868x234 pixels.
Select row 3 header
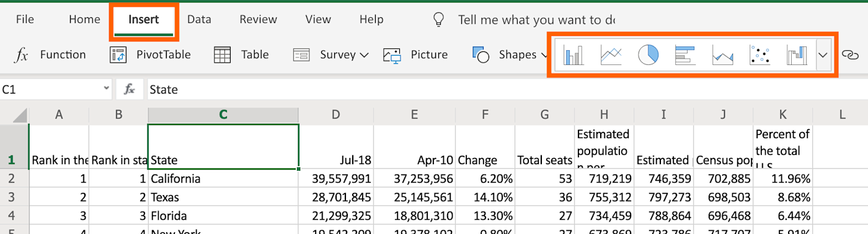(14, 197)
